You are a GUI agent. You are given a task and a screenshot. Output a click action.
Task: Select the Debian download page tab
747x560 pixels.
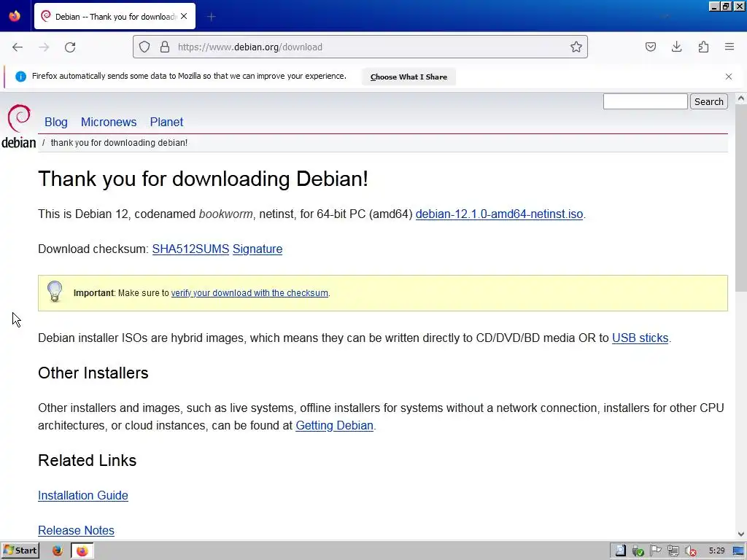(x=115, y=16)
